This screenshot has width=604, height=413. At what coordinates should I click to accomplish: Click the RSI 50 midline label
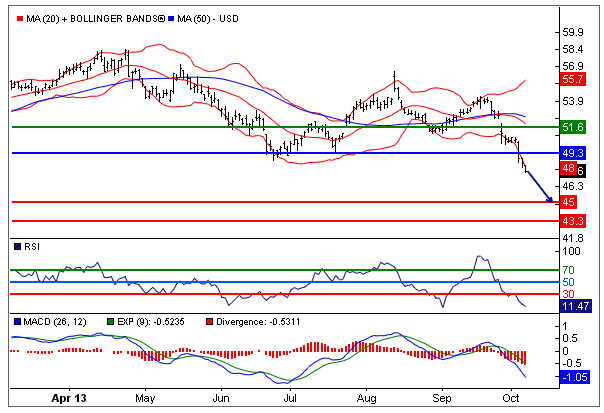point(569,282)
